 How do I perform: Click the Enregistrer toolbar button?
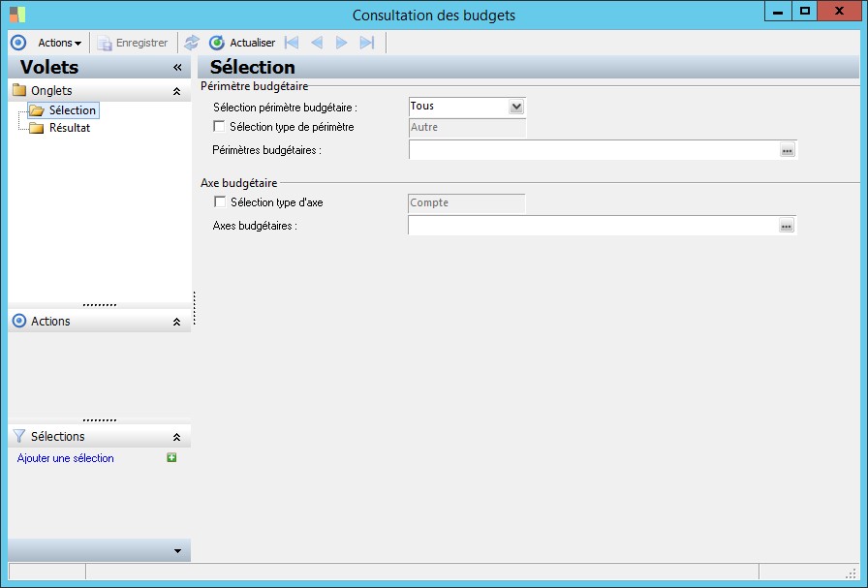(133, 43)
